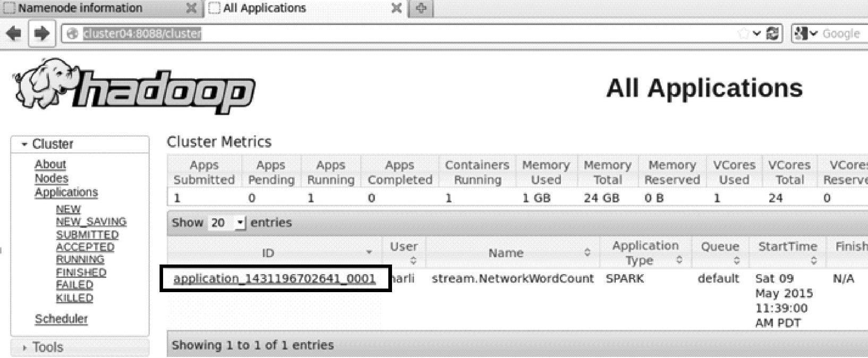The image size is (868, 358).
Task: Open a new tab with the plus icon
Action: [421, 8]
